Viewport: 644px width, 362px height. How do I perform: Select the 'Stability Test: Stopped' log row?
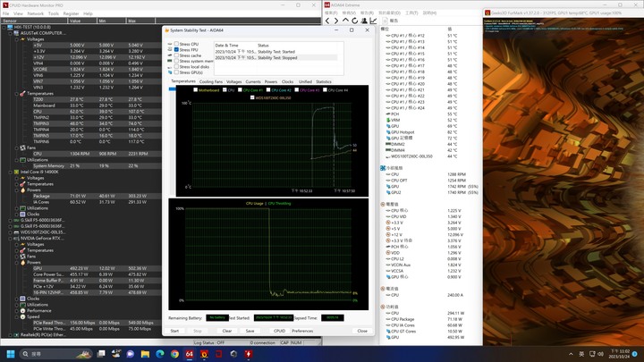click(x=276, y=58)
